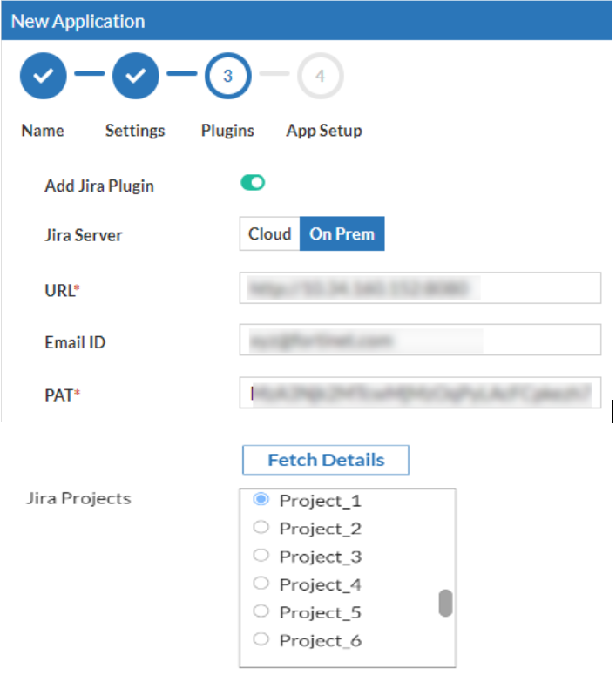Pick Project_4 radio button
Screen dimensions: 616x675
[261, 584]
